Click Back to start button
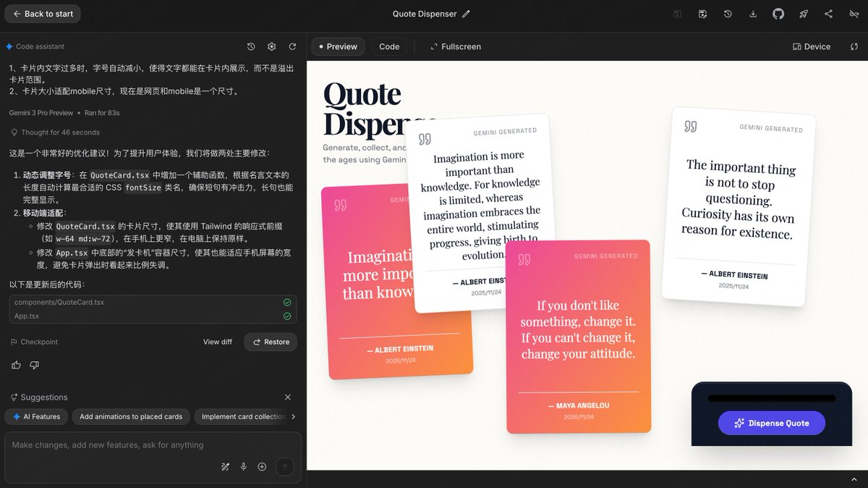 click(43, 14)
